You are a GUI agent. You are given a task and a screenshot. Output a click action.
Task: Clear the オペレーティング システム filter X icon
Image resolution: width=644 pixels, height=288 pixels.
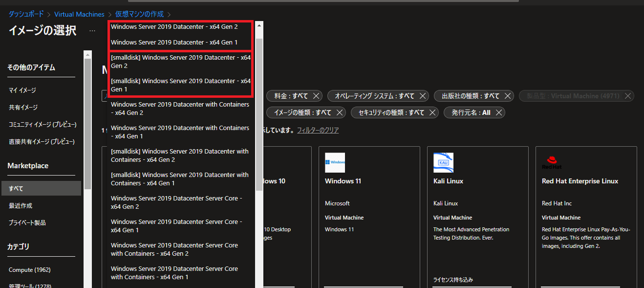point(423,96)
